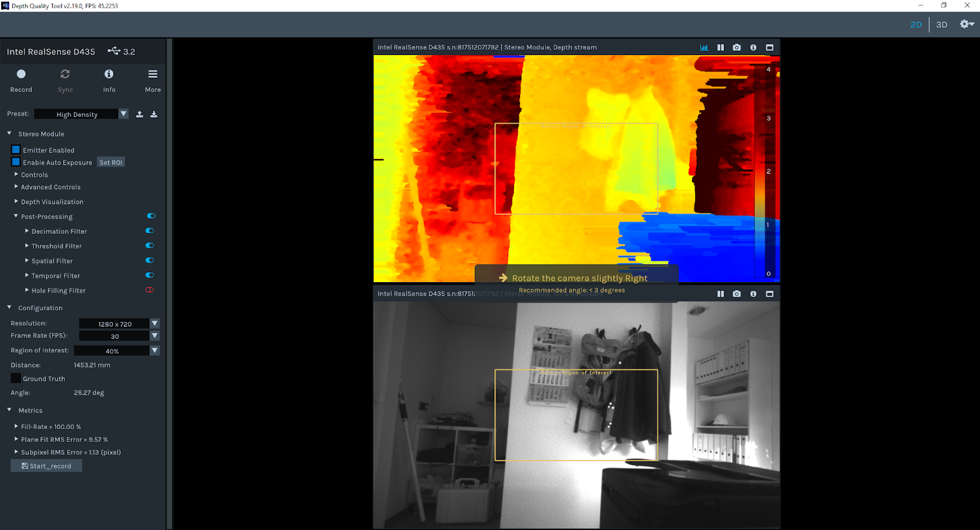Viewport: 980px width, 530px height.
Task: Start recording with the Record icon
Action: tap(21, 74)
